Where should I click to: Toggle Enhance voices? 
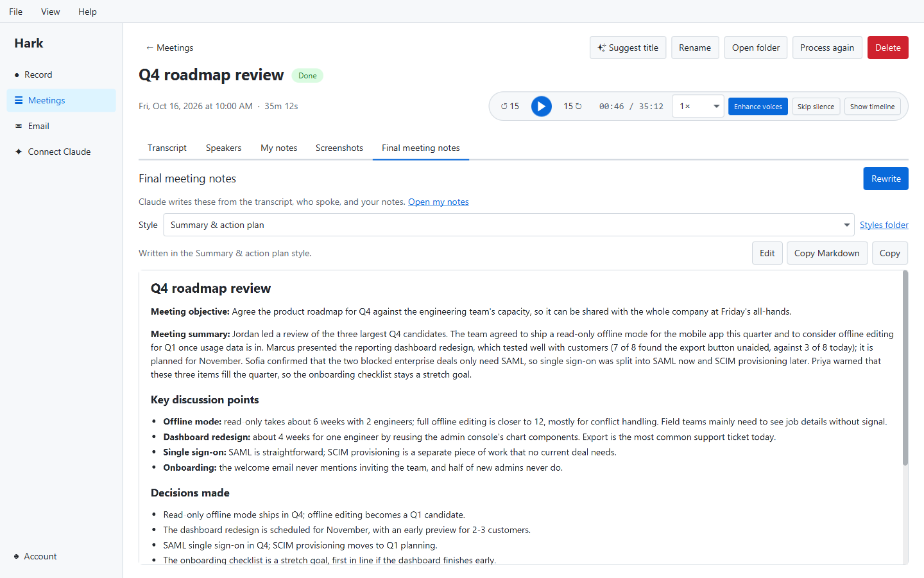758,107
